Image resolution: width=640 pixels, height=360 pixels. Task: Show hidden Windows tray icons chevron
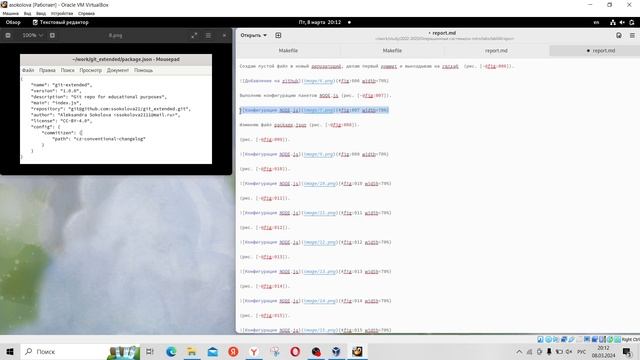[519, 351]
